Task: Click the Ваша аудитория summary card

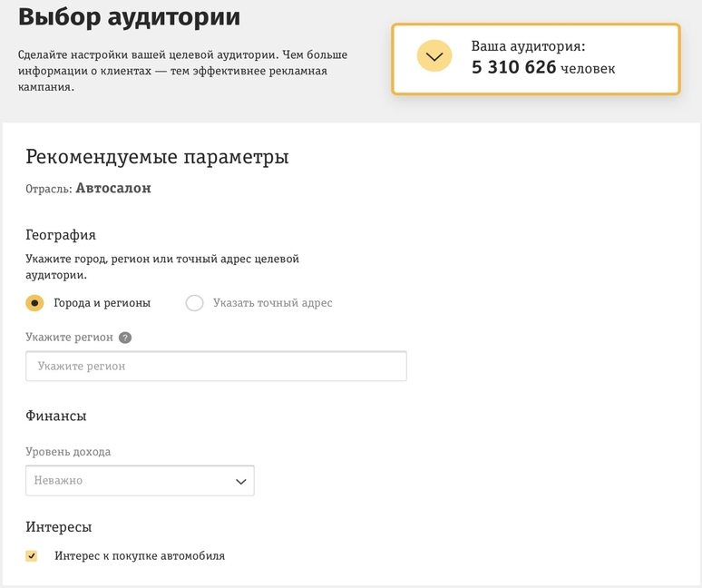Action: [x=536, y=59]
